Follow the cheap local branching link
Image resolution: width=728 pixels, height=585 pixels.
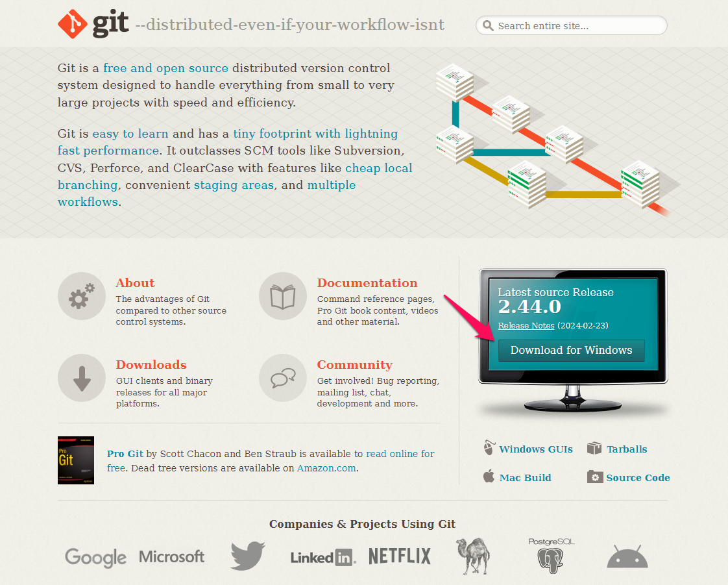(x=378, y=168)
